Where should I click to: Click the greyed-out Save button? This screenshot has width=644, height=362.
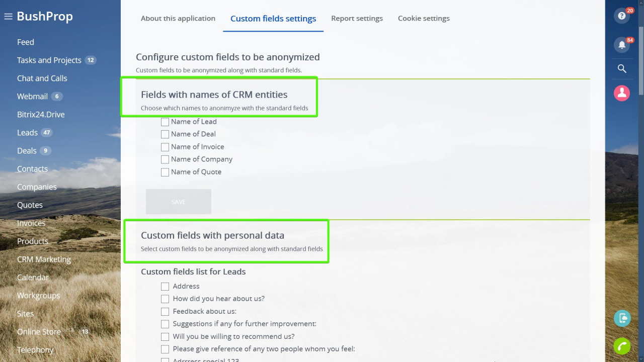179,202
